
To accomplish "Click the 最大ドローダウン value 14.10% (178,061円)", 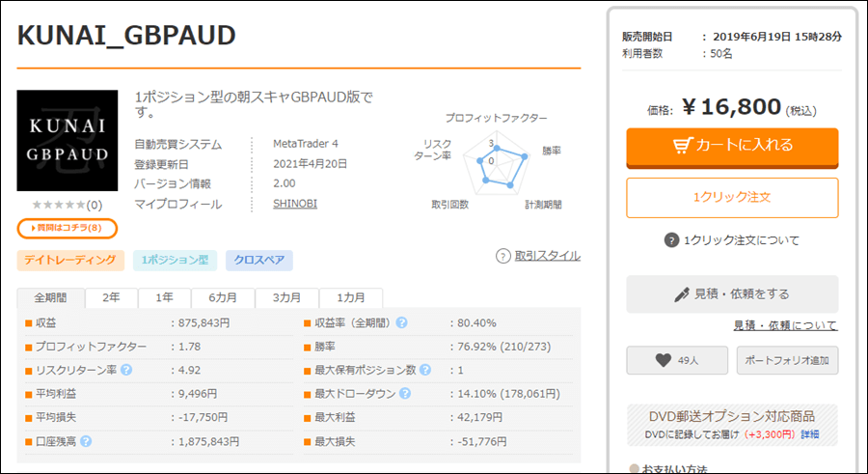I will click(x=508, y=394).
